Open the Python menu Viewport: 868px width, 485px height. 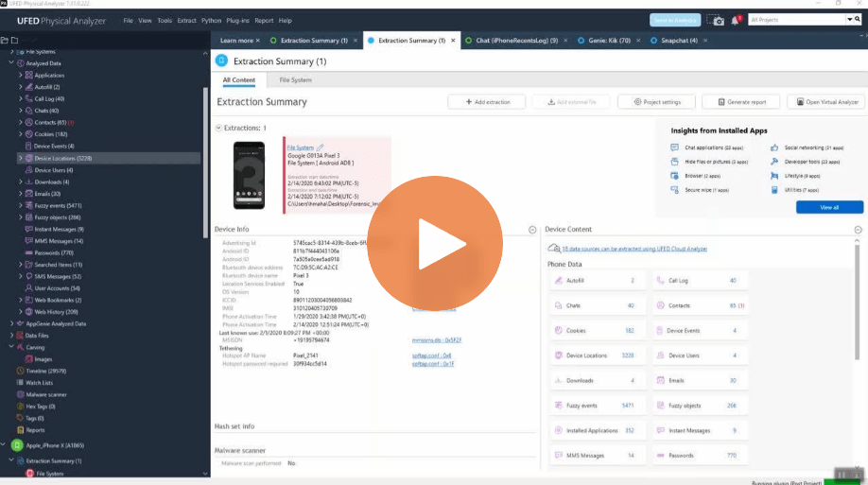[x=211, y=21]
